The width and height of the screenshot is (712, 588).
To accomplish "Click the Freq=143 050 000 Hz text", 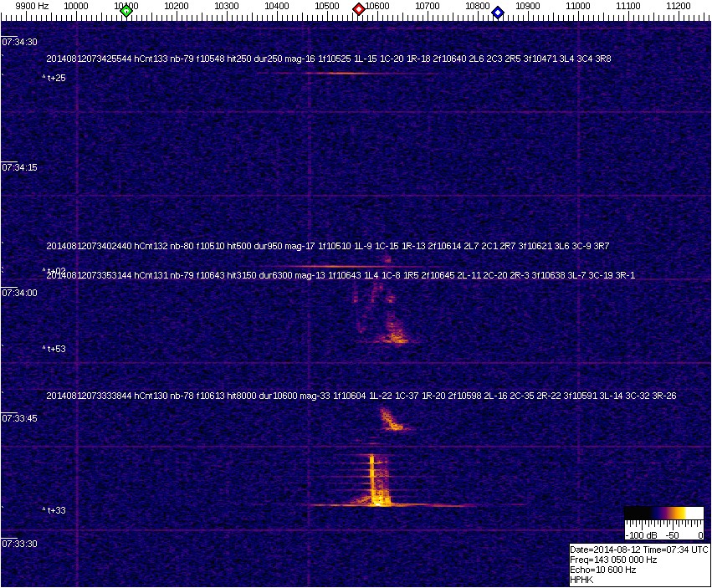I will tap(612, 560).
